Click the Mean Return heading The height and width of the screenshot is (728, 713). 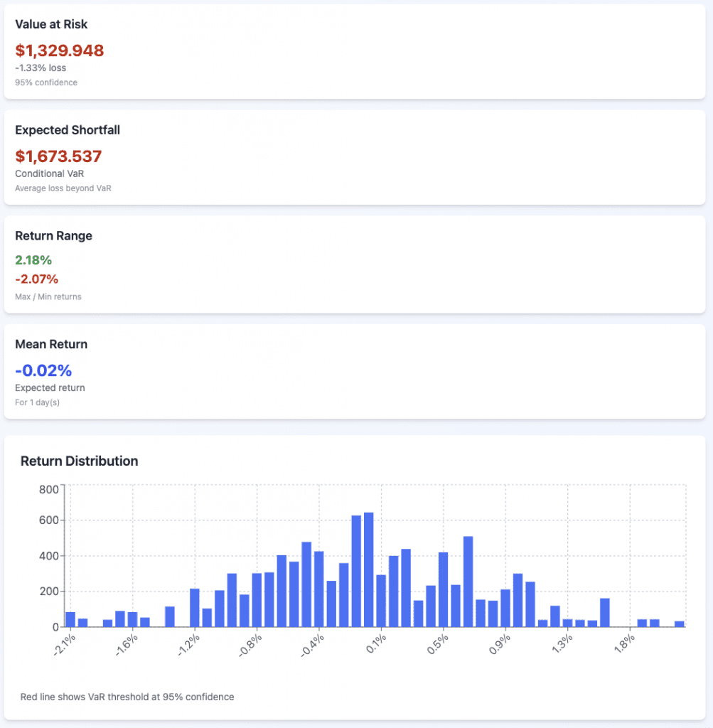tap(51, 344)
